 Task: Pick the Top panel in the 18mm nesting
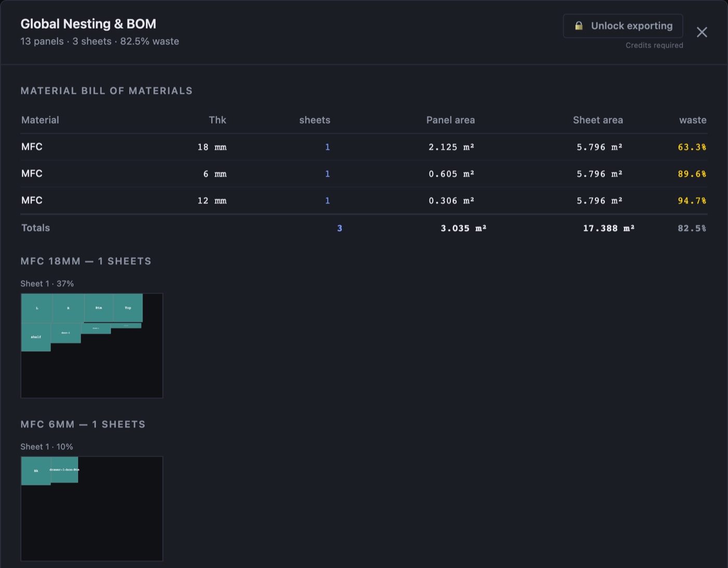point(128,308)
